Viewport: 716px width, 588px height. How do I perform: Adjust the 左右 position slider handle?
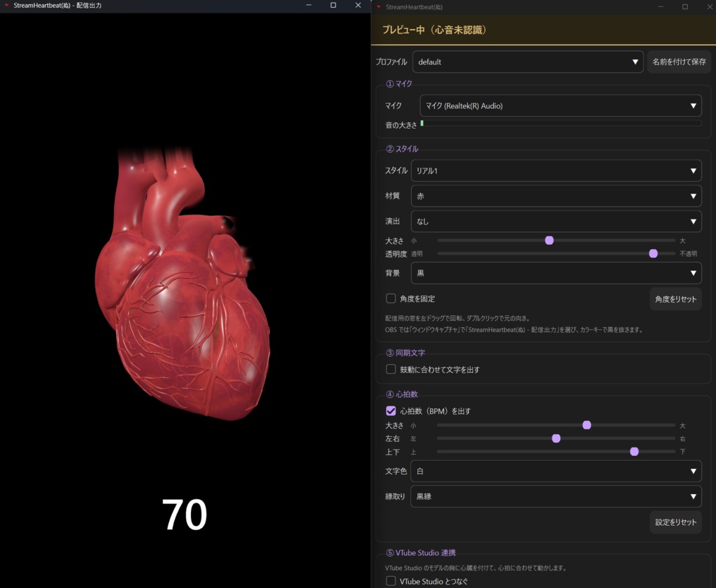pos(556,438)
